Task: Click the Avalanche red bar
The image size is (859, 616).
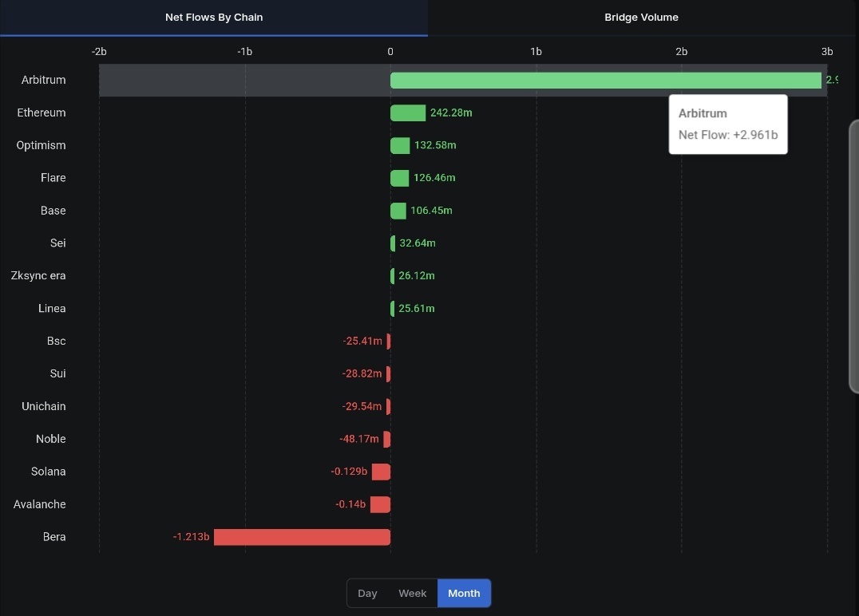Action: pyautogui.click(x=380, y=504)
